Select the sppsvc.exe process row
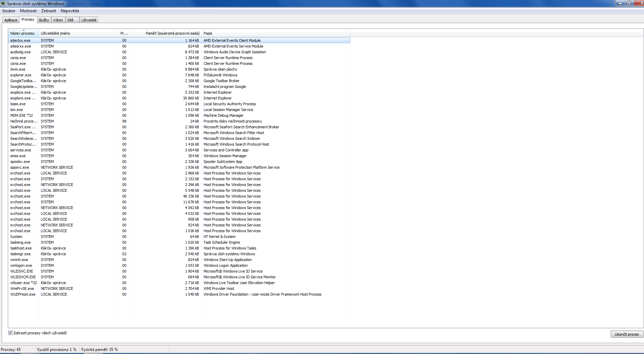Screen dimensions: 644x354 [x=179, y=167]
